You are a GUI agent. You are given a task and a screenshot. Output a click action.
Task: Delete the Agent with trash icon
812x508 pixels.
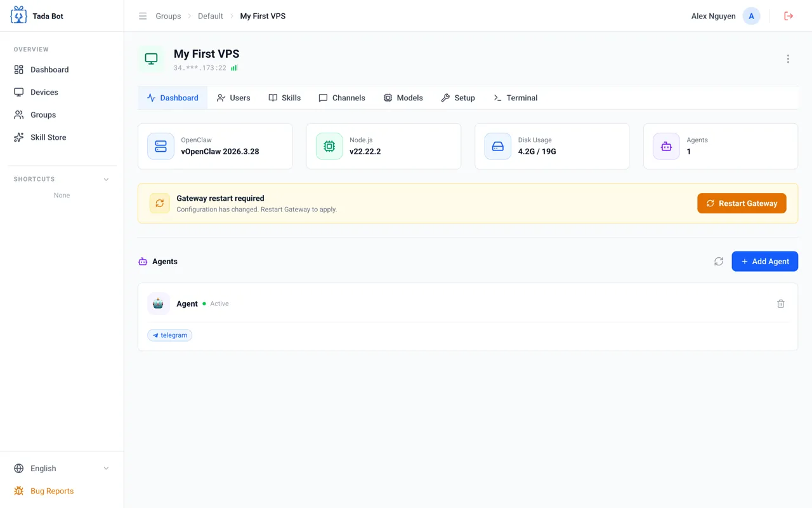781,304
